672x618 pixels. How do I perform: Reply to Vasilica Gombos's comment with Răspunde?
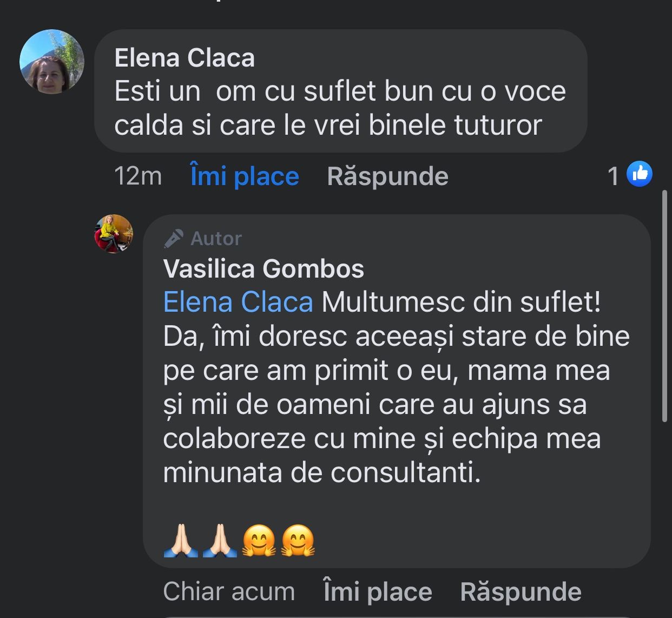click(521, 591)
